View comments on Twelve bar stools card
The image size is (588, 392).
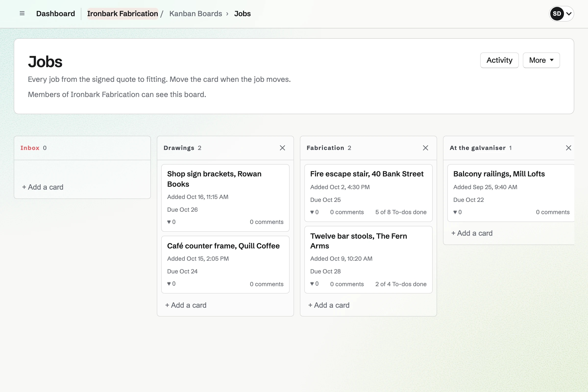(347, 284)
